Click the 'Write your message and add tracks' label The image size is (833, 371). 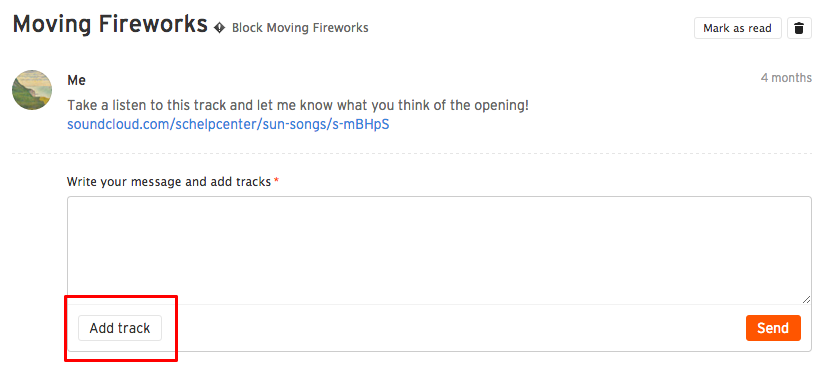click(x=169, y=182)
